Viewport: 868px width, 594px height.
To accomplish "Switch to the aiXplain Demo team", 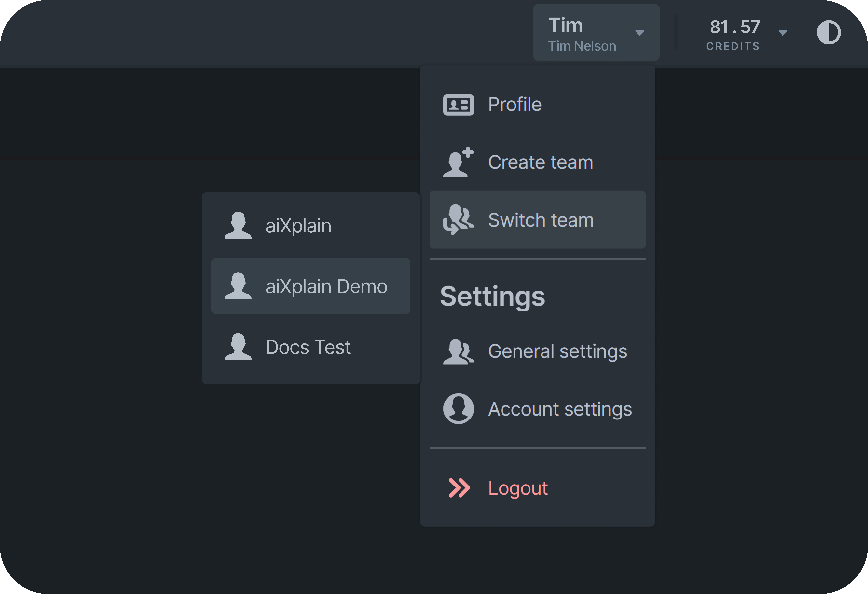I will click(x=311, y=286).
